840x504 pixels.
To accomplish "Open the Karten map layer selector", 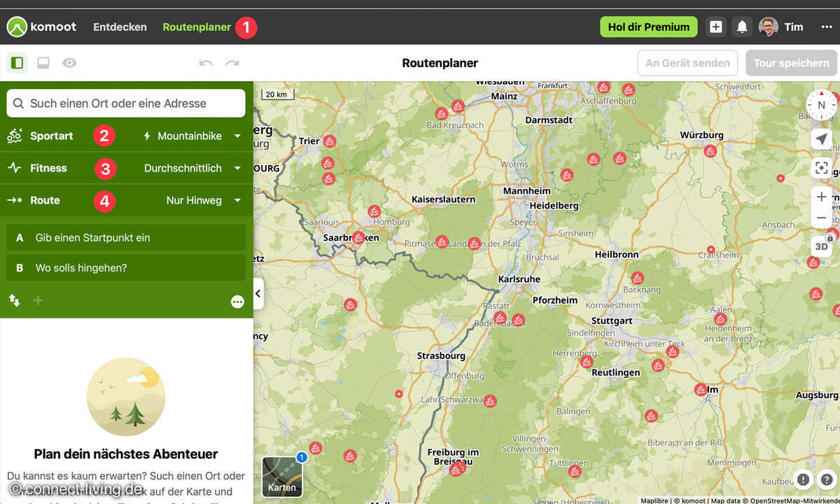I will click(x=282, y=476).
